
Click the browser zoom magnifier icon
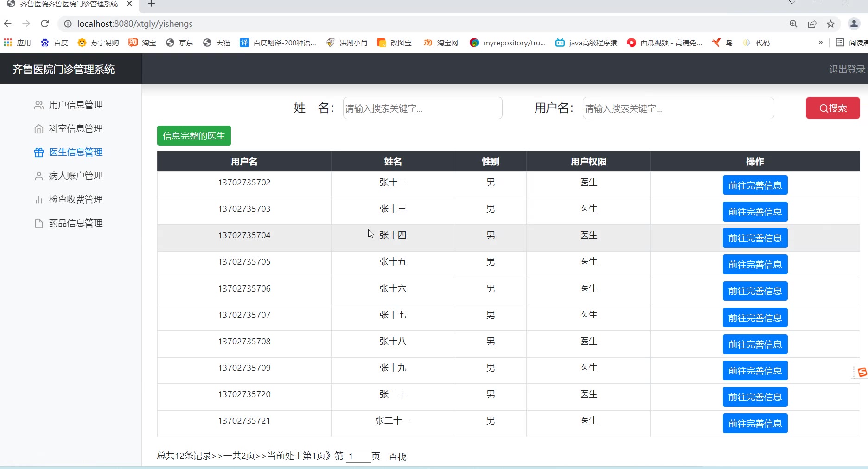tap(793, 24)
